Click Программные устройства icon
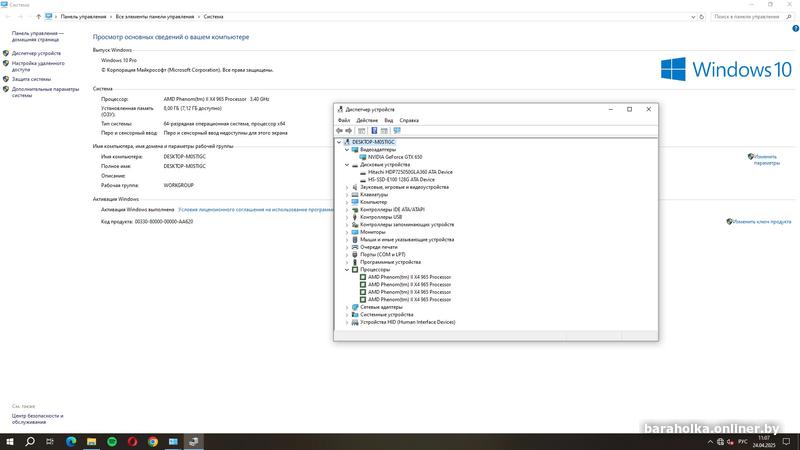Viewport: 800px width, 450px height. point(355,262)
